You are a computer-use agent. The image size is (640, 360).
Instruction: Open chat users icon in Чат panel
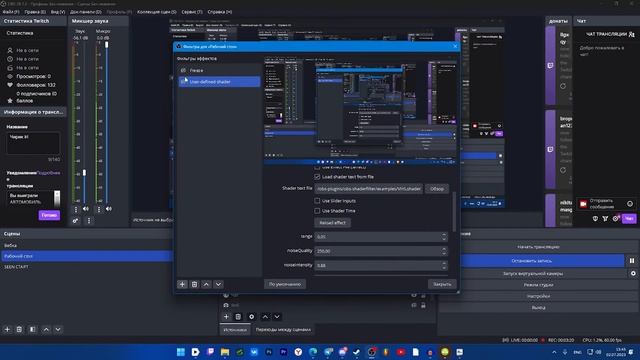tap(632, 34)
